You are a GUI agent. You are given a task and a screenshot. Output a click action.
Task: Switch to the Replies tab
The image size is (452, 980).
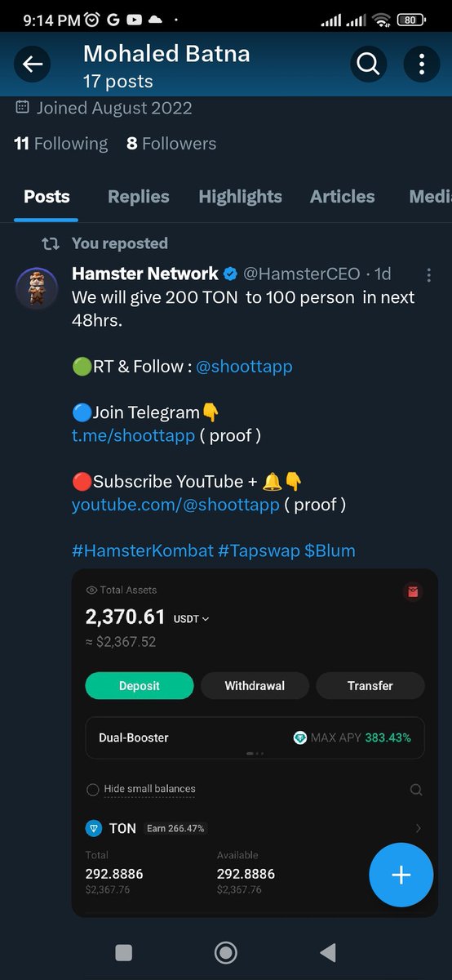click(139, 197)
